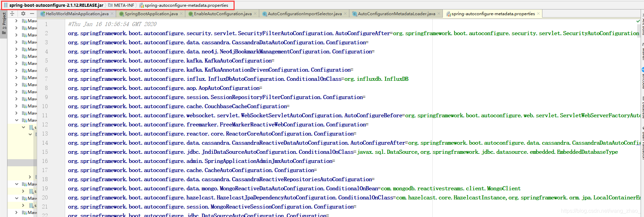Click the KafkaAutoConfiguration= line
The width and height of the screenshot is (644, 217).
pos(171,61)
